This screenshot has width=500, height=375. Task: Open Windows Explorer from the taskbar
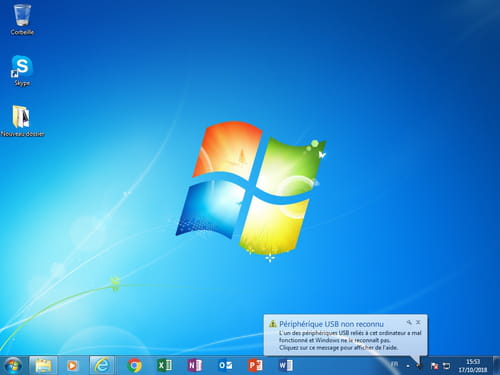43,365
